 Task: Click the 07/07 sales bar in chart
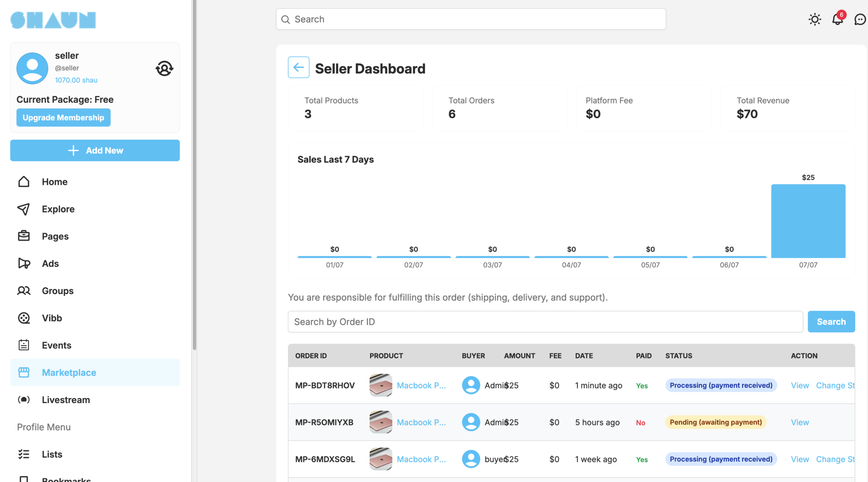pyautogui.click(x=808, y=221)
